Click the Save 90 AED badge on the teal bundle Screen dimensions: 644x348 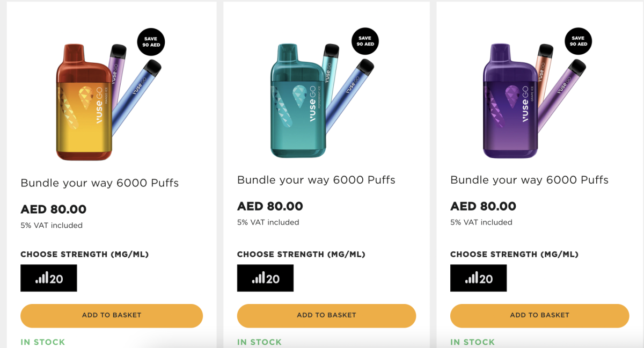365,41
